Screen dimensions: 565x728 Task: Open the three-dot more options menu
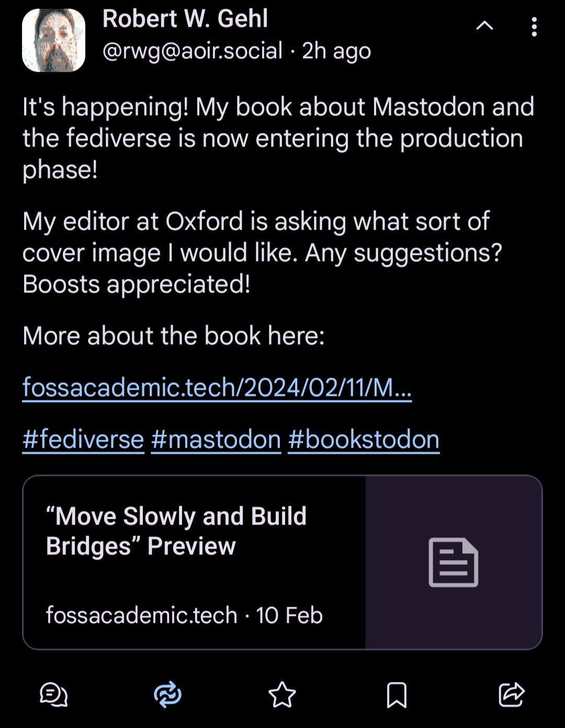point(534,27)
